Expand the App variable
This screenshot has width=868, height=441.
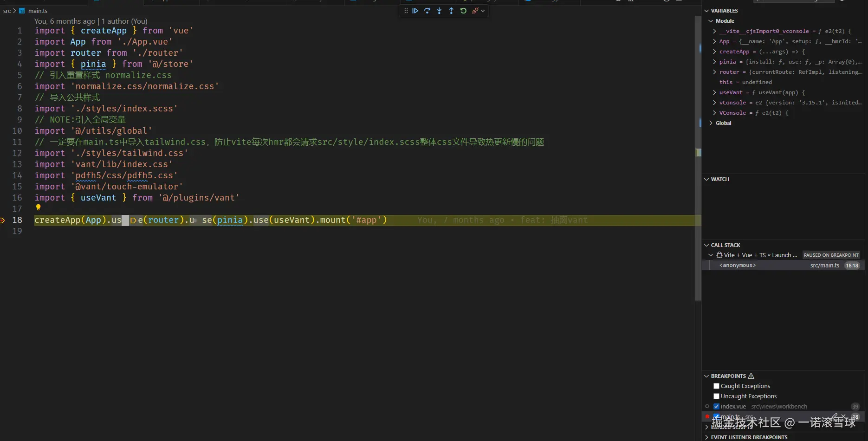[x=714, y=41]
